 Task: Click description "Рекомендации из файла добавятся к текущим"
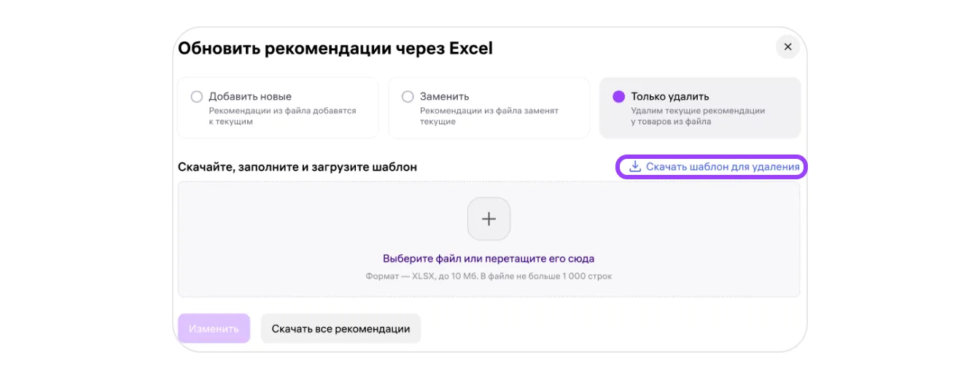[x=282, y=116]
